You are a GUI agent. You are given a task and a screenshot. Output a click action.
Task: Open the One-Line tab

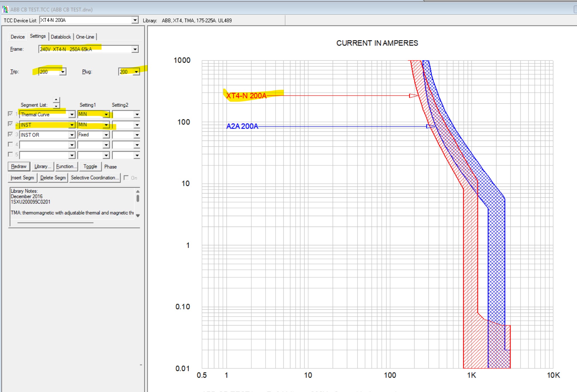pos(85,37)
